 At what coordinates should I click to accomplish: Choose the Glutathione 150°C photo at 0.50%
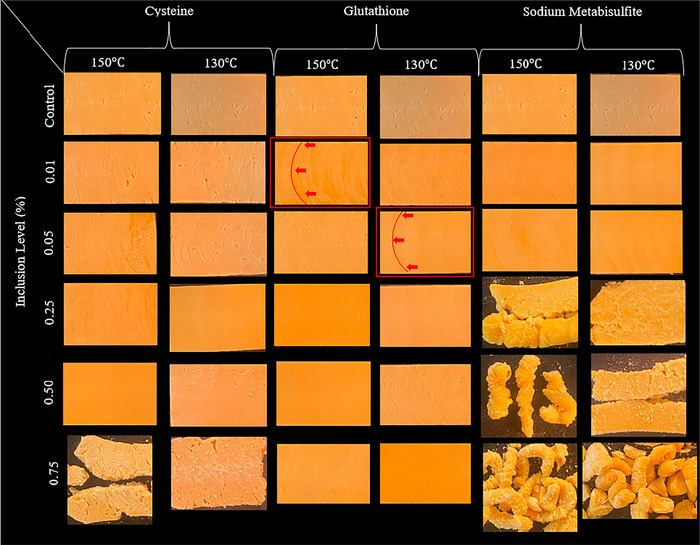pos(323,394)
